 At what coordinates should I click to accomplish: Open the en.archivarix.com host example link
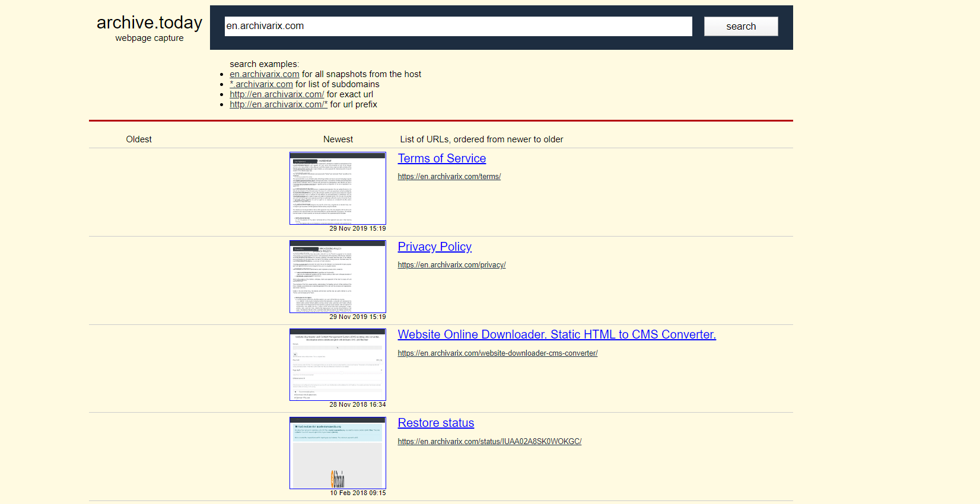(265, 74)
